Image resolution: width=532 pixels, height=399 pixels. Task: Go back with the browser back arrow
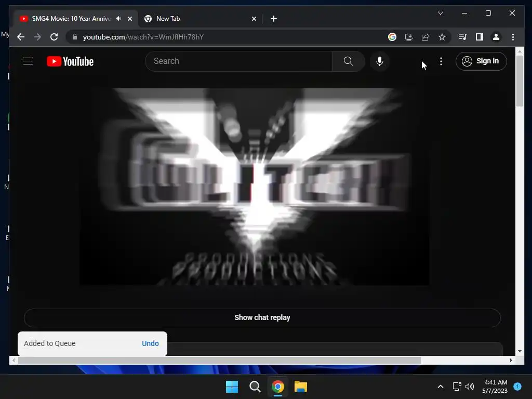(x=21, y=37)
